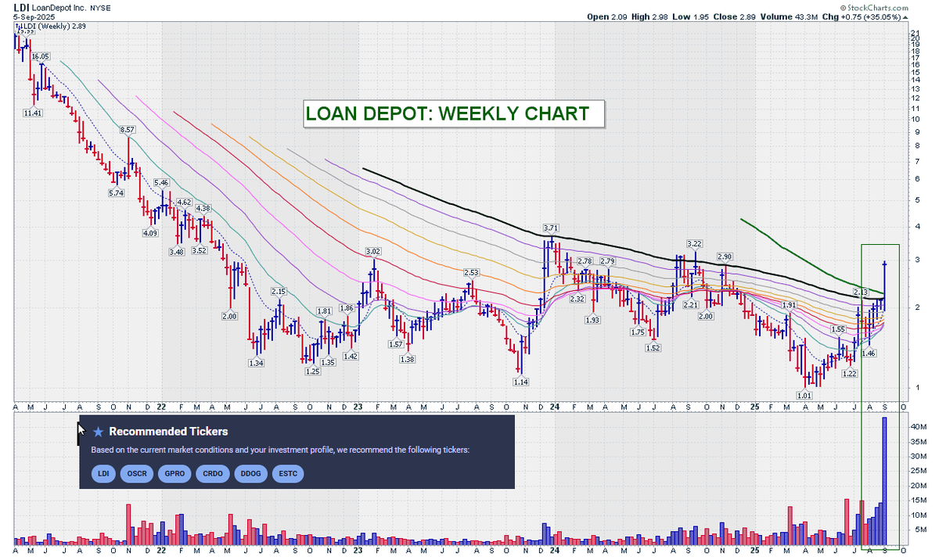
Task: Click the 1.14 price label
Action: [521, 382]
